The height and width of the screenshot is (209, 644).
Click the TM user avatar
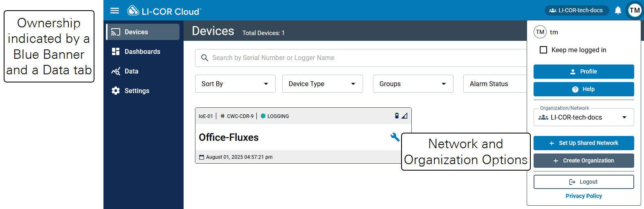point(635,11)
